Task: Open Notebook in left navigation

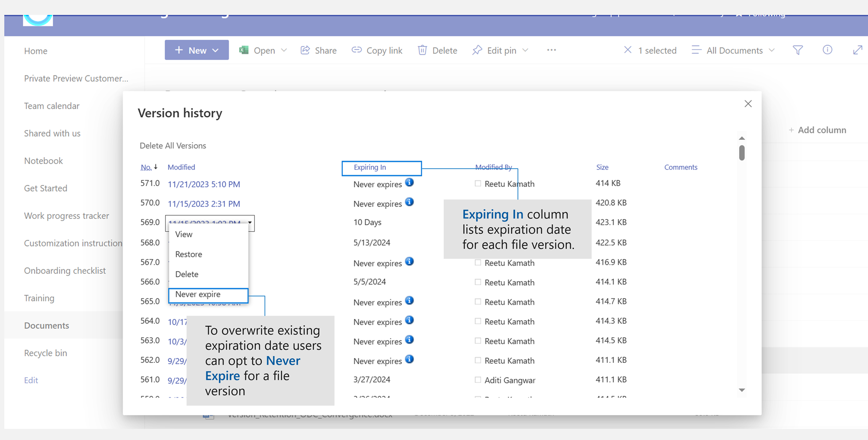Action: [x=43, y=161]
